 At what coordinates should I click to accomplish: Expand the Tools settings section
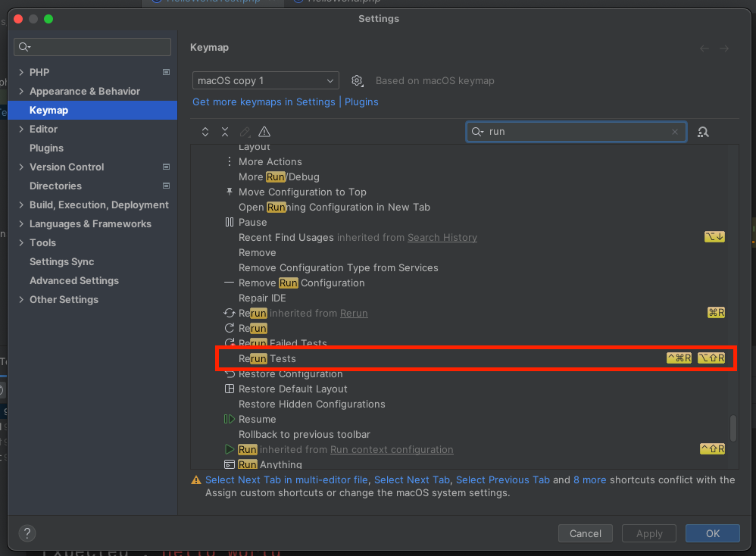click(21, 242)
